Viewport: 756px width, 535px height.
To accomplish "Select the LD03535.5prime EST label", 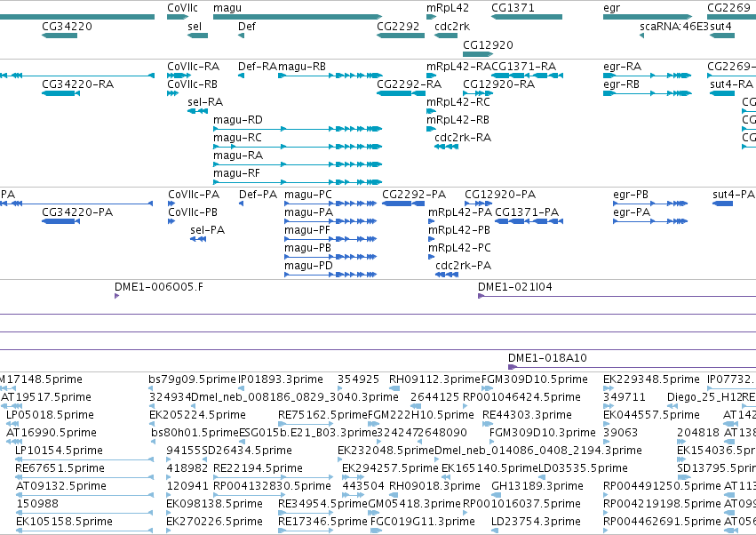I will [583, 468].
